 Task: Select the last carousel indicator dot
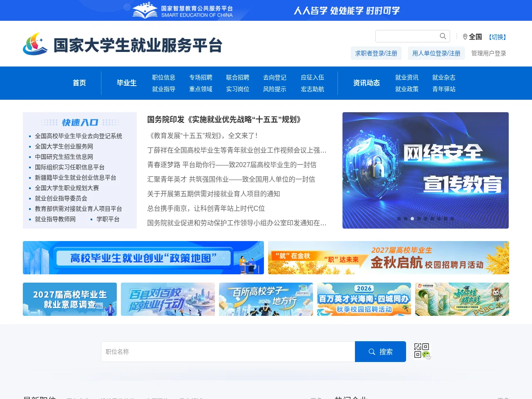(452, 218)
